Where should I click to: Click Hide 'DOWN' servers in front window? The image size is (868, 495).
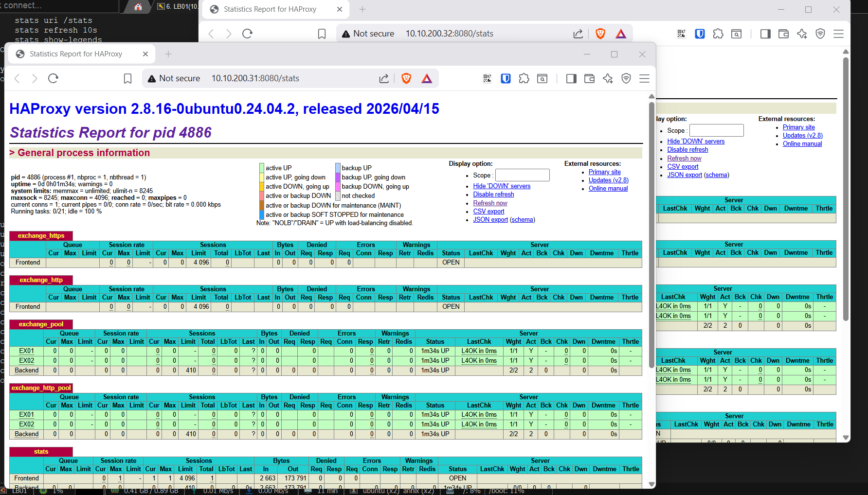[x=502, y=186]
